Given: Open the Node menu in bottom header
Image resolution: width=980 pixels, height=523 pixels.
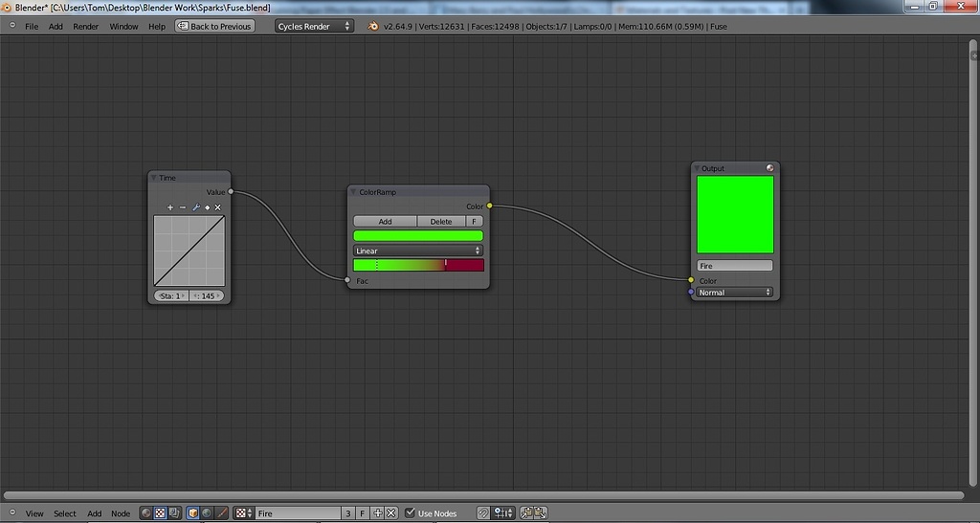Looking at the screenshot, I should point(121,513).
